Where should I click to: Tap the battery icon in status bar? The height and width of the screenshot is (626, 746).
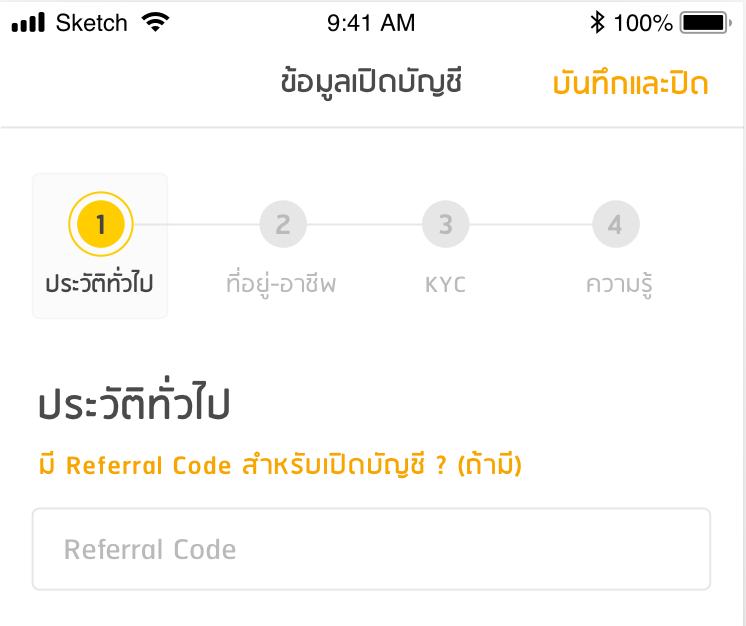point(708,21)
